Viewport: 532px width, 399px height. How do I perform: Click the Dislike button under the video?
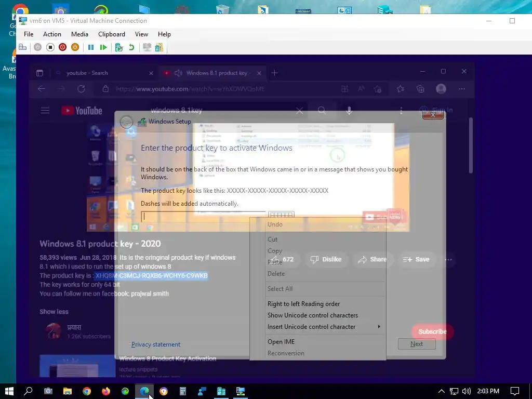coord(326,259)
